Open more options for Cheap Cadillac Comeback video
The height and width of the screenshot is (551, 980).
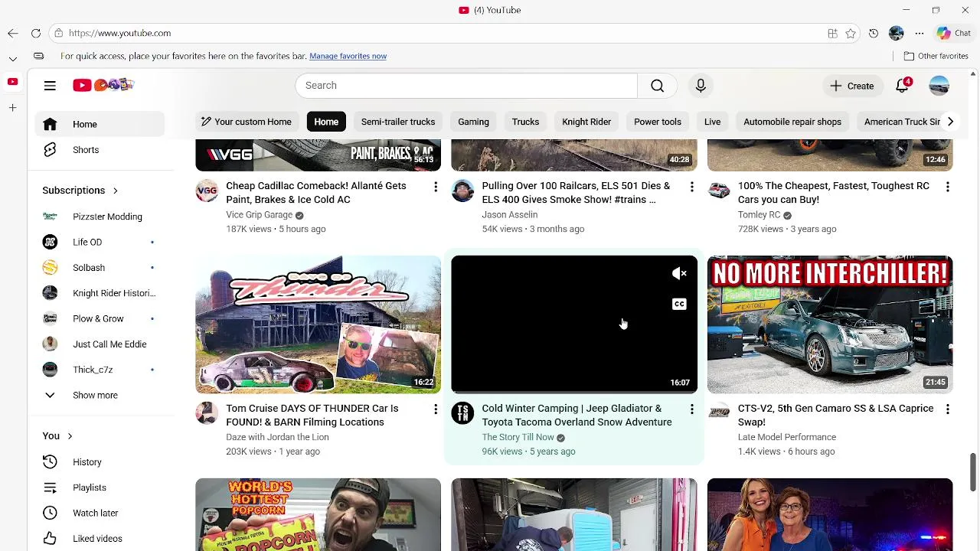coord(436,187)
